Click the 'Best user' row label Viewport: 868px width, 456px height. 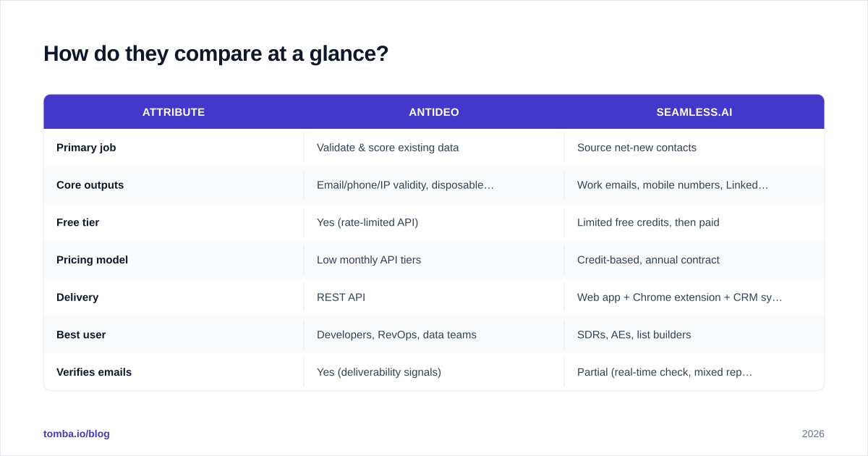[x=81, y=335]
